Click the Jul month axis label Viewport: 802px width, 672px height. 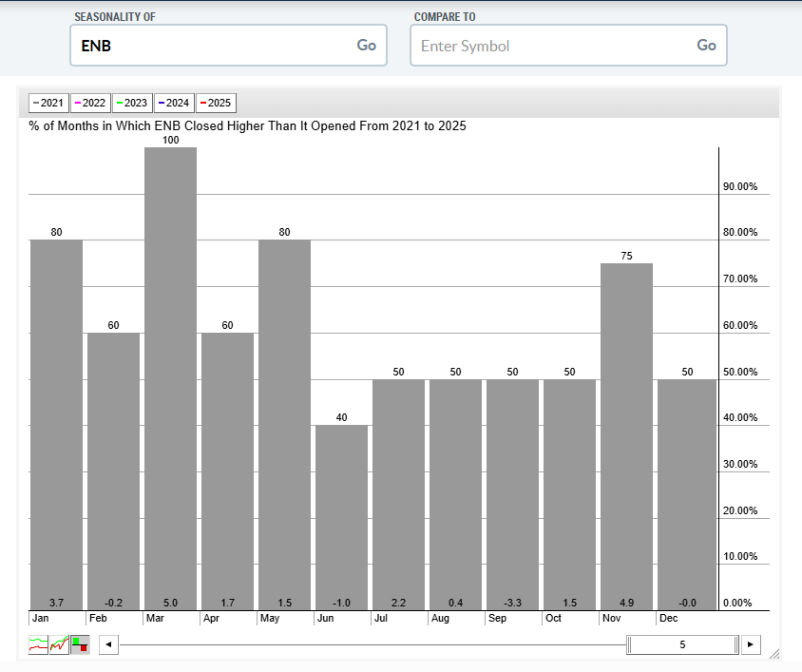point(380,618)
